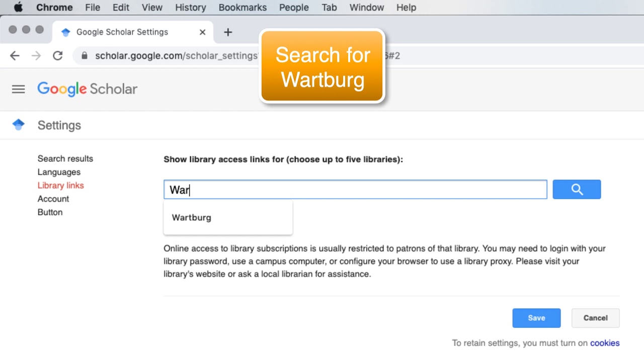
Task: Click the blue search magnifier button
Action: coord(577,190)
